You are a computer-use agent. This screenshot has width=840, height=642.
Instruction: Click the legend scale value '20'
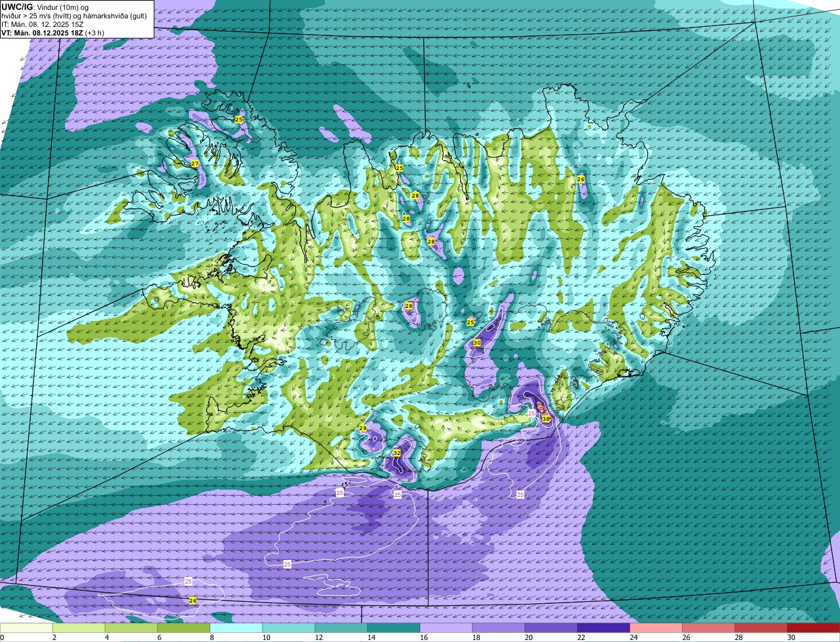528,637
